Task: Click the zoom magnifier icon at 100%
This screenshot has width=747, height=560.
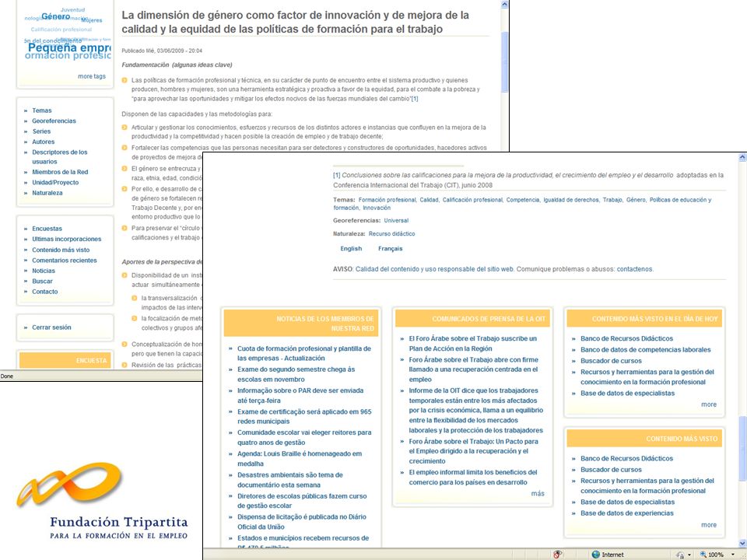Action: tap(703, 555)
